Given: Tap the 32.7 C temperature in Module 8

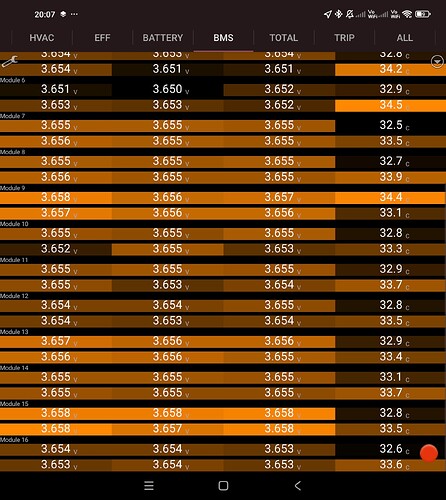Looking at the screenshot, I should coord(391,161).
